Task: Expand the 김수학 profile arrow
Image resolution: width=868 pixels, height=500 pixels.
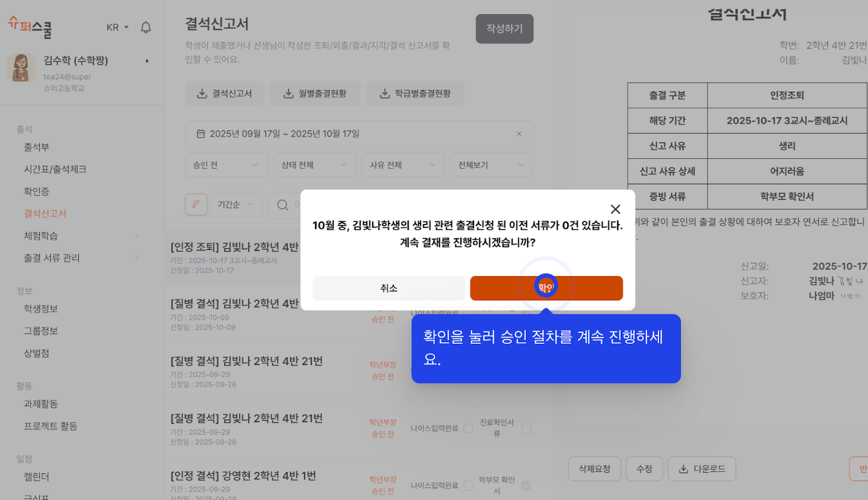Action: pyautogui.click(x=147, y=61)
